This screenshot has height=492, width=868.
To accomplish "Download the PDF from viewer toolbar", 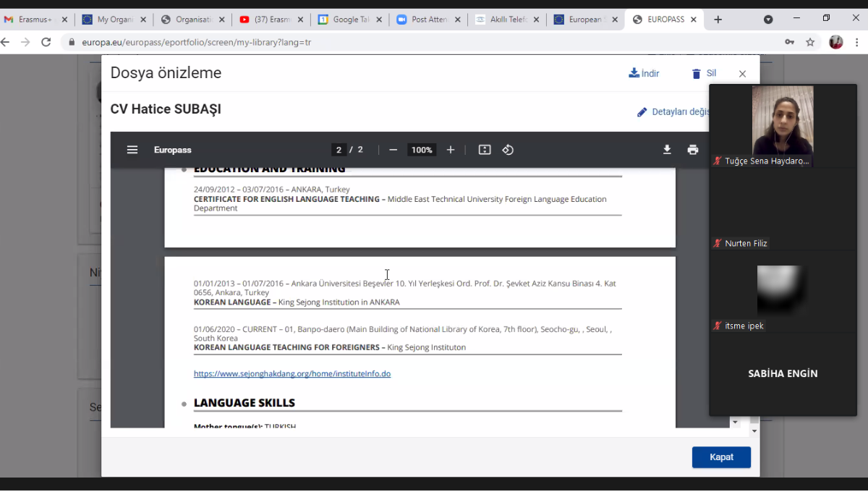I will [667, 150].
